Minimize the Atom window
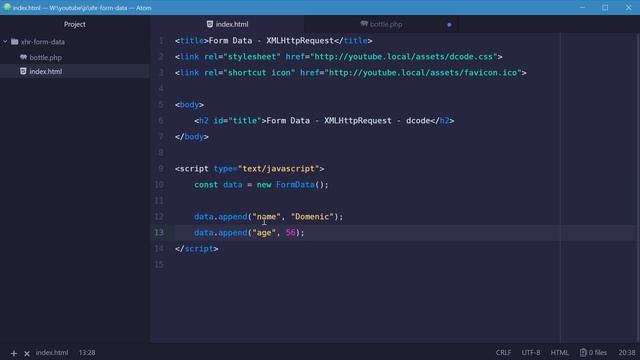Image resolution: width=640 pixels, height=360 pixels. click(x=582, y=7)
